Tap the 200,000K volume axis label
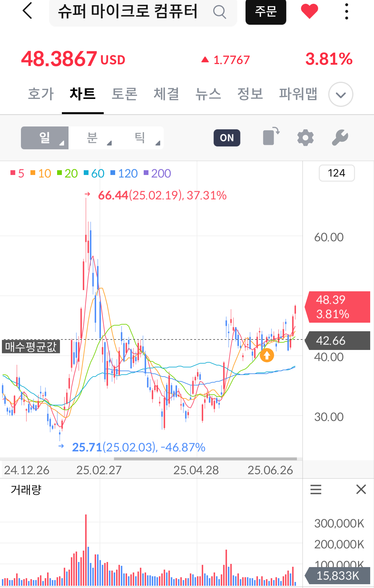Screen dimensions: 374x588 339,544
